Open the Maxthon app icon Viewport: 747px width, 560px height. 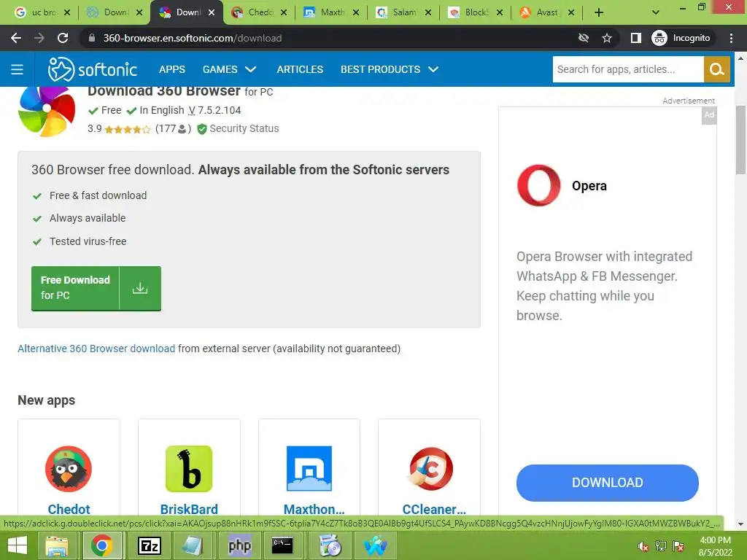309,469
